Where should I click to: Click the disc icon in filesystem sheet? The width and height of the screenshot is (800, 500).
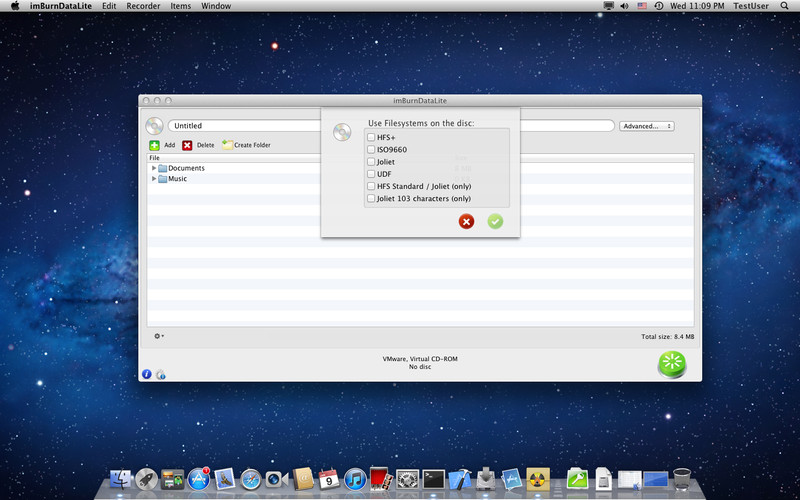(x=342, y=132)
